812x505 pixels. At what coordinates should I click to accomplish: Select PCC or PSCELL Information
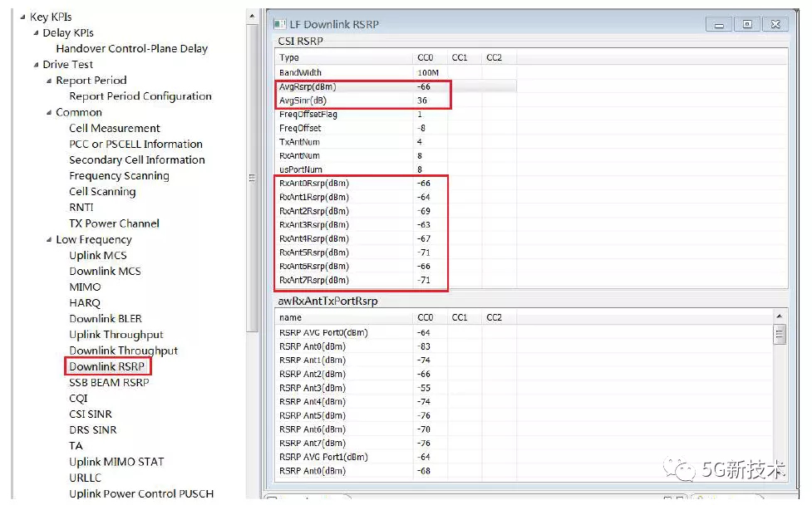pyautogui.click(x=135, y=145)
